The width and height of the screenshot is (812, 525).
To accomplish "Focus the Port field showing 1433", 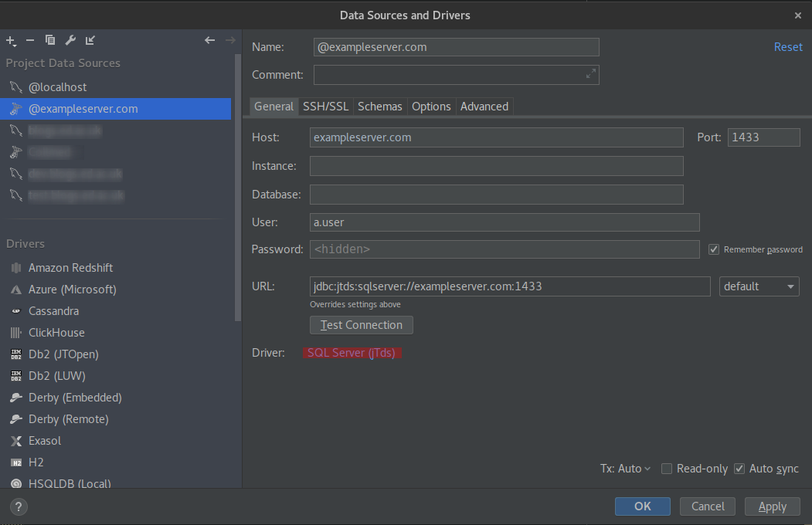I will click(764, 137).
